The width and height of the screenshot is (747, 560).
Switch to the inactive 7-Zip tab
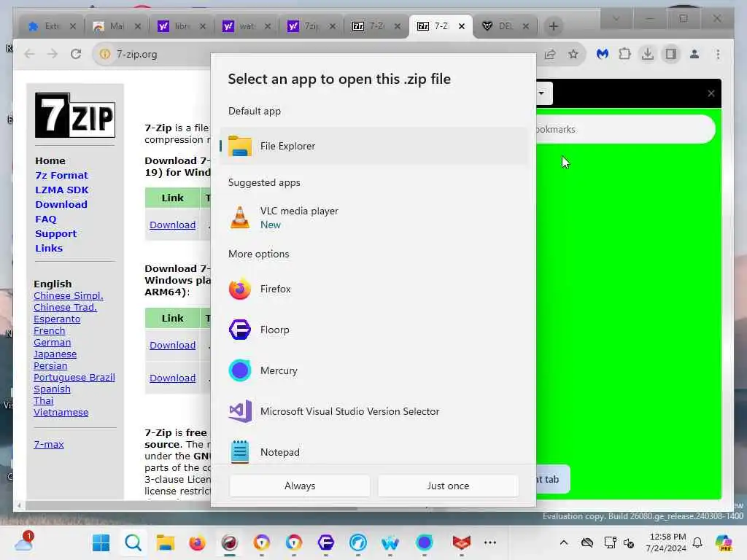[x=376, y=26]
